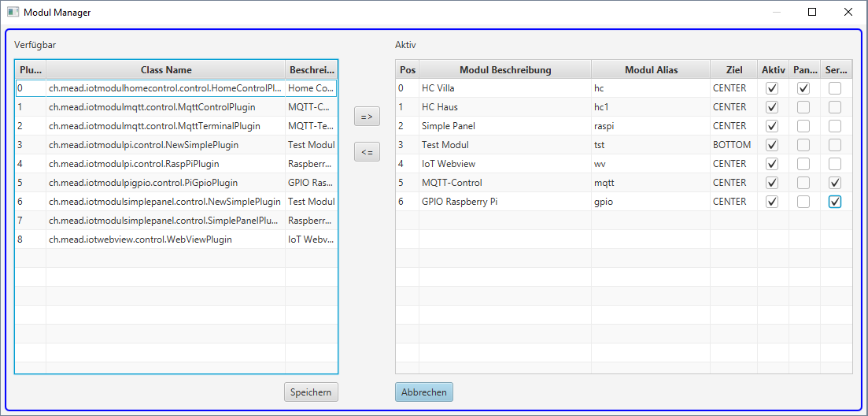Click the Modul Manager window icon
Image resolution: width=868 pixels, height=416 pixels.
point(13,13)
